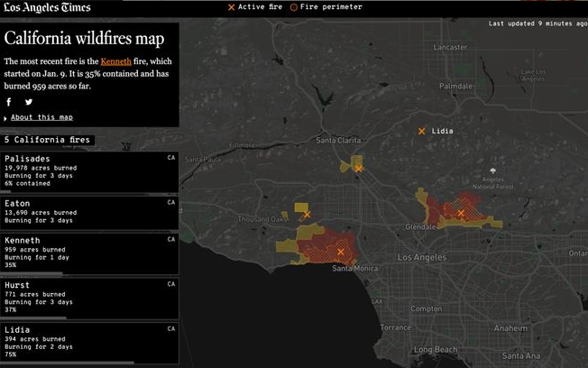Screen dimensions: 588x368
Task: Click fire marker just below Santa Clarita
Action: click(x=358, y=169)
